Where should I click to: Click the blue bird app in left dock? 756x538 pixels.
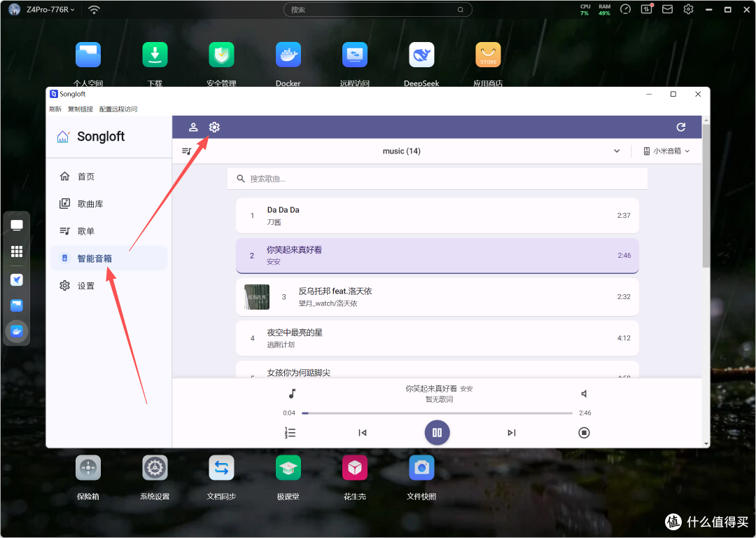[17, 280]
